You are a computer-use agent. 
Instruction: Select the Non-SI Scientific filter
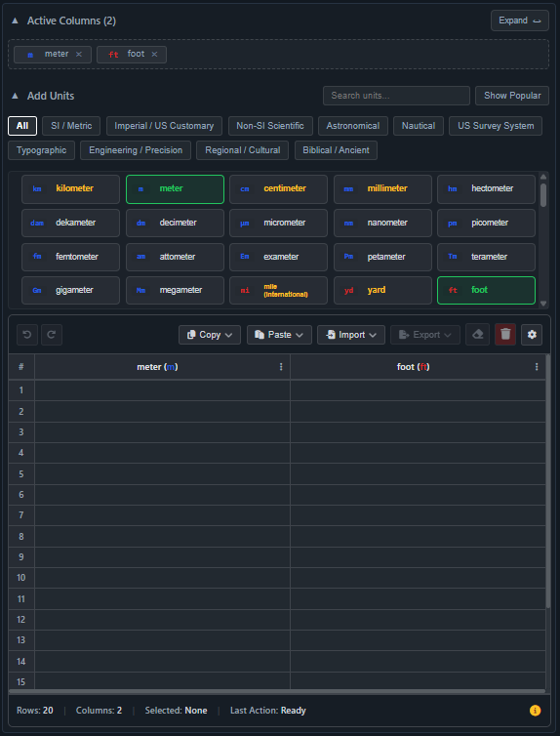270,126
